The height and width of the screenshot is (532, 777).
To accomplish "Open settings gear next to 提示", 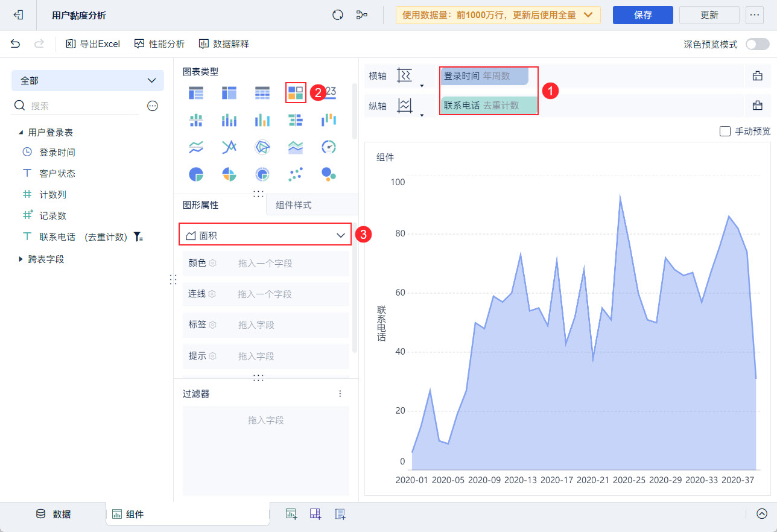I will 212,356.
